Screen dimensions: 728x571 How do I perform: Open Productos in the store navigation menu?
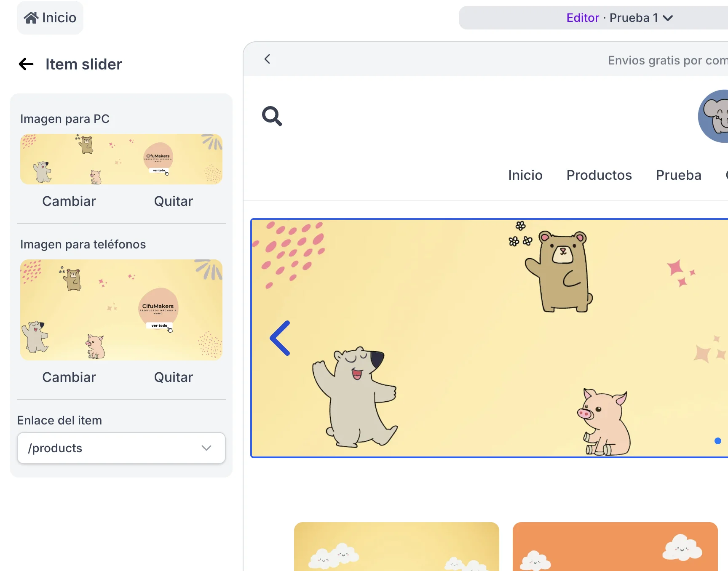click(599, 175)
